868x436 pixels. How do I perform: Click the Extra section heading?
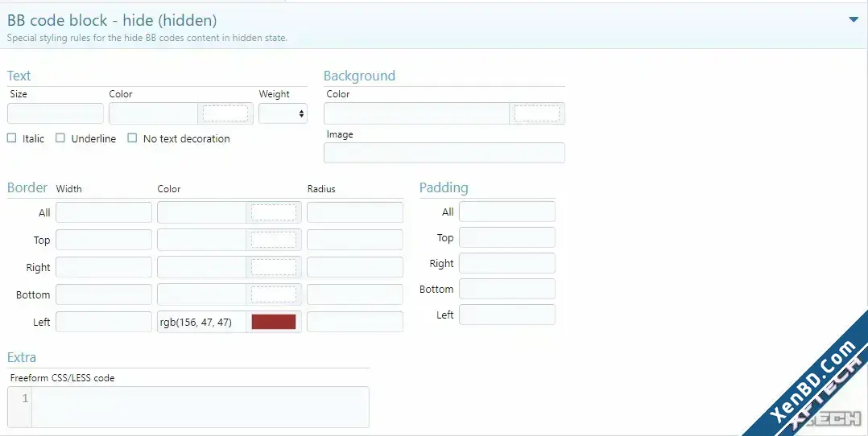pos(22,357)
